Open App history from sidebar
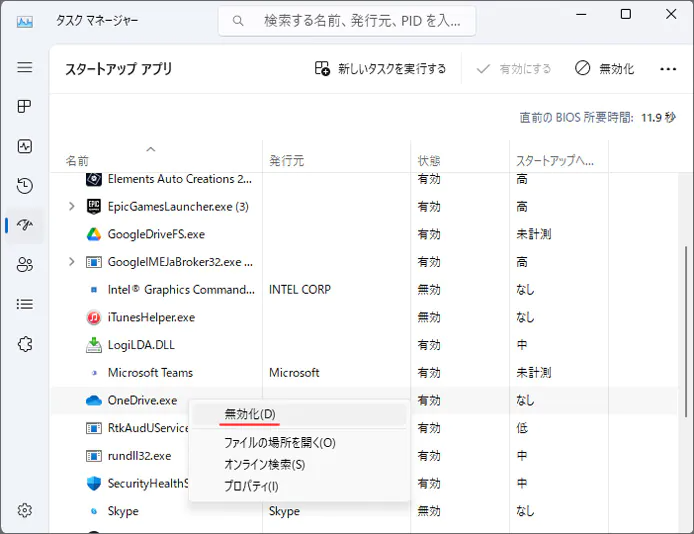This screenshot has height=534, width=694. click(x=25, y=186)
